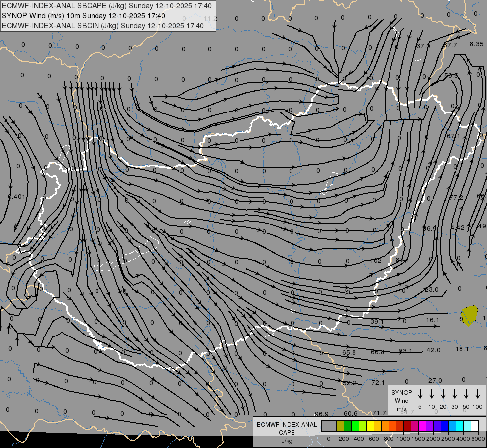The height and width of the screenshot is (448, 487).
Task: Select the olive swatch in CAPE color scale
Action: [340, 426]
